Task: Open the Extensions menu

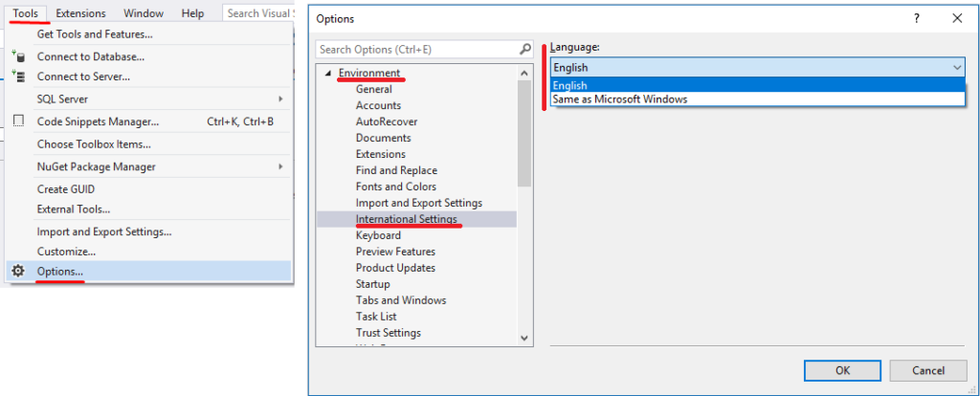Action: coord(80,13)
